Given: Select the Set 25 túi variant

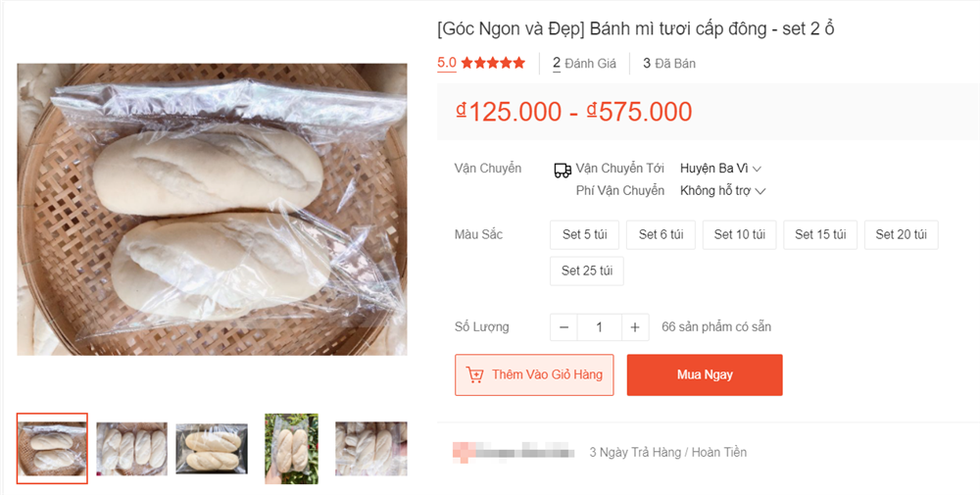Looking at the screenshot, I should 587,271.
